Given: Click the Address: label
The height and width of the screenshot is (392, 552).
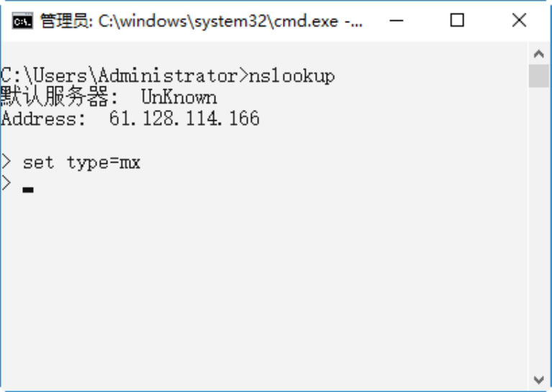Looking at the screenshot, I should pyautogui.click(x=43, y=119).
